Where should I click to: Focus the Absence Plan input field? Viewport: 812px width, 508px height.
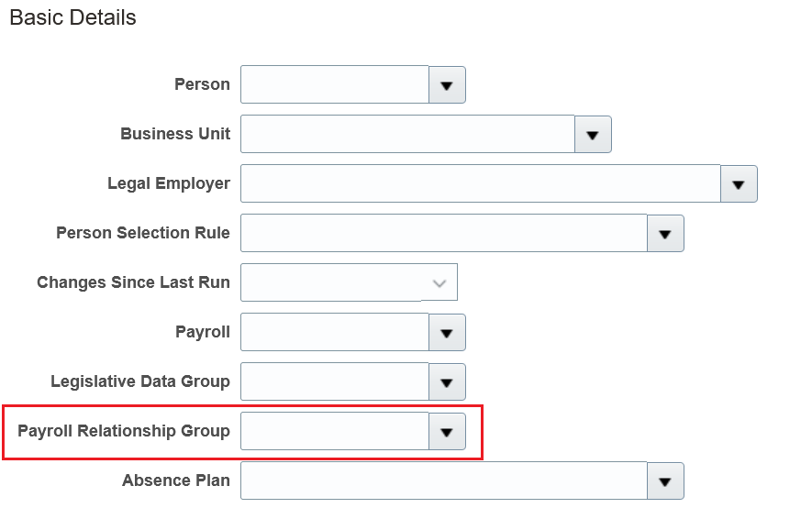coord(443,480)
